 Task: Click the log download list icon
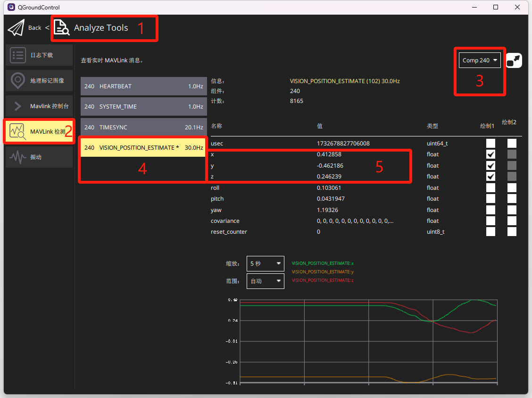tap(17, 55)
